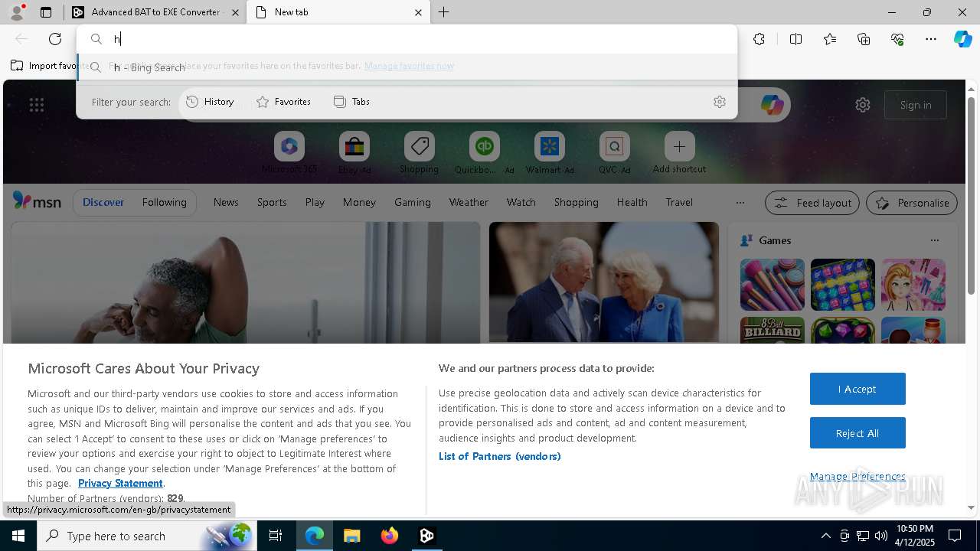Filter search by History
980x551 pixels.
click(211, 102)
